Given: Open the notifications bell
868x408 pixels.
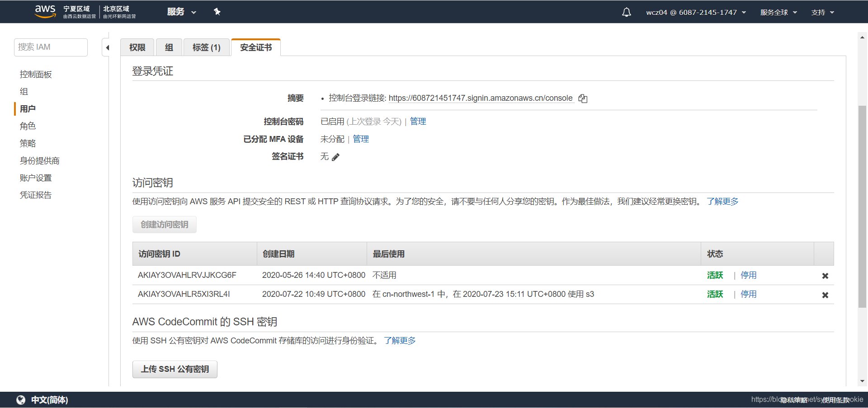Looking at the screenshot, I should click(x=626, y=12).
